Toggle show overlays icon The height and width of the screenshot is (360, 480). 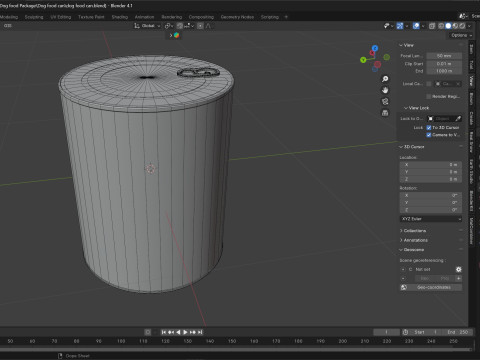416,26
